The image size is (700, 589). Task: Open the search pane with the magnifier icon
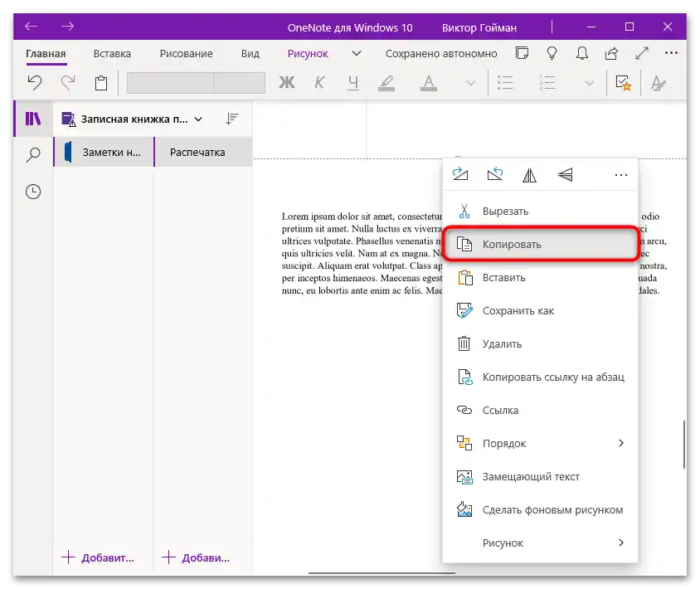(x=33, y=155)
